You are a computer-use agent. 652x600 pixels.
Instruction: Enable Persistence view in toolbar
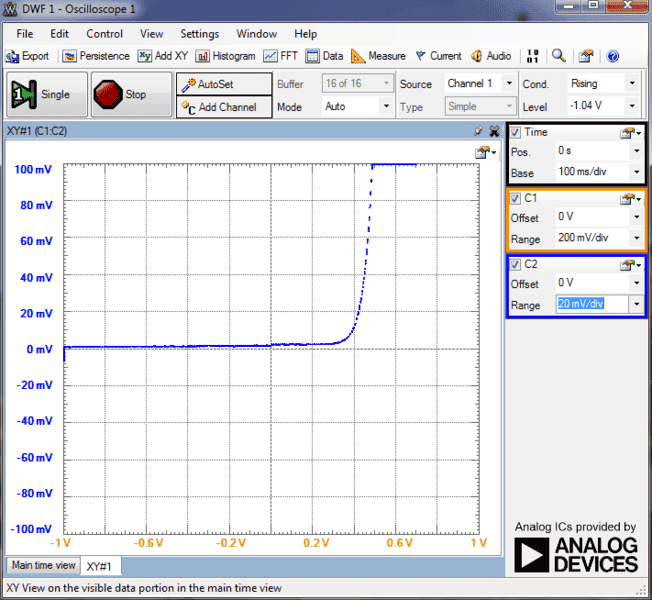point(97,56)
